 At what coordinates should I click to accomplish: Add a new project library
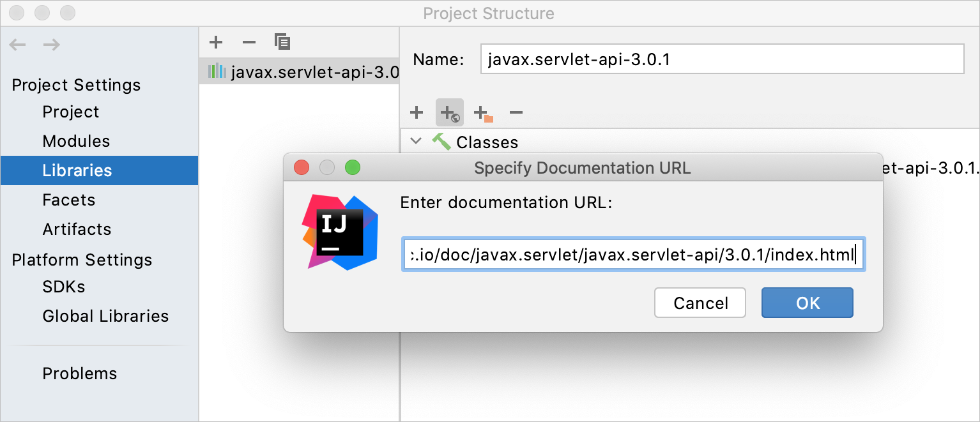[216, 42]
